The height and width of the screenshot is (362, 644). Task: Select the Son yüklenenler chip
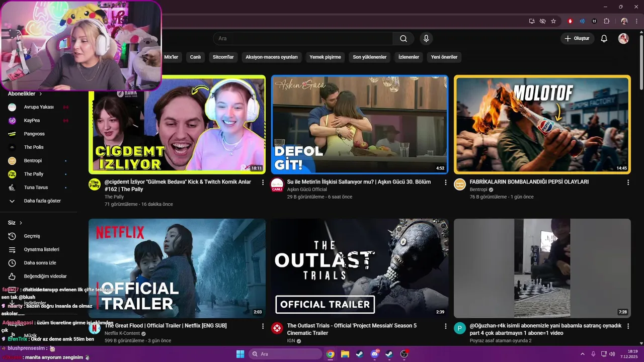(370, 57)
